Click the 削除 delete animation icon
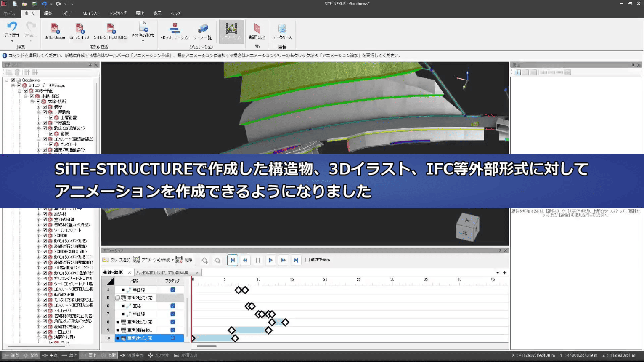The height and width of the screenshot is (362, 644). (x=179, y=260)
